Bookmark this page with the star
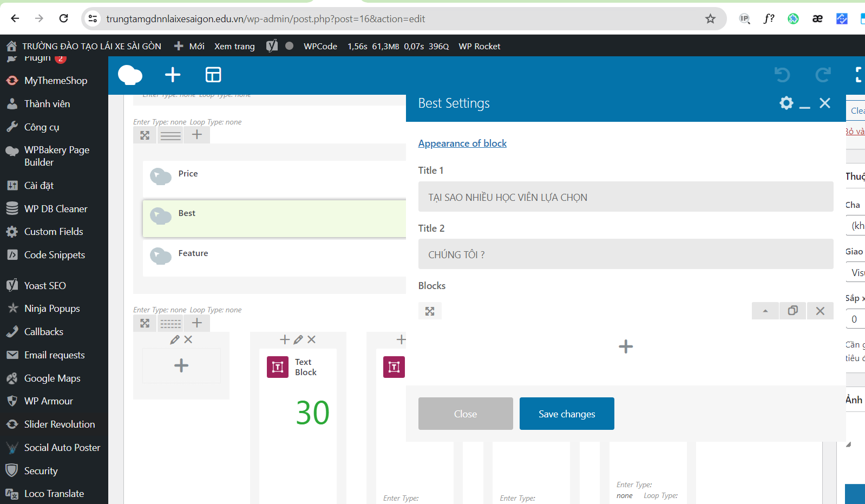865x504 pixels. coord(710,19)
